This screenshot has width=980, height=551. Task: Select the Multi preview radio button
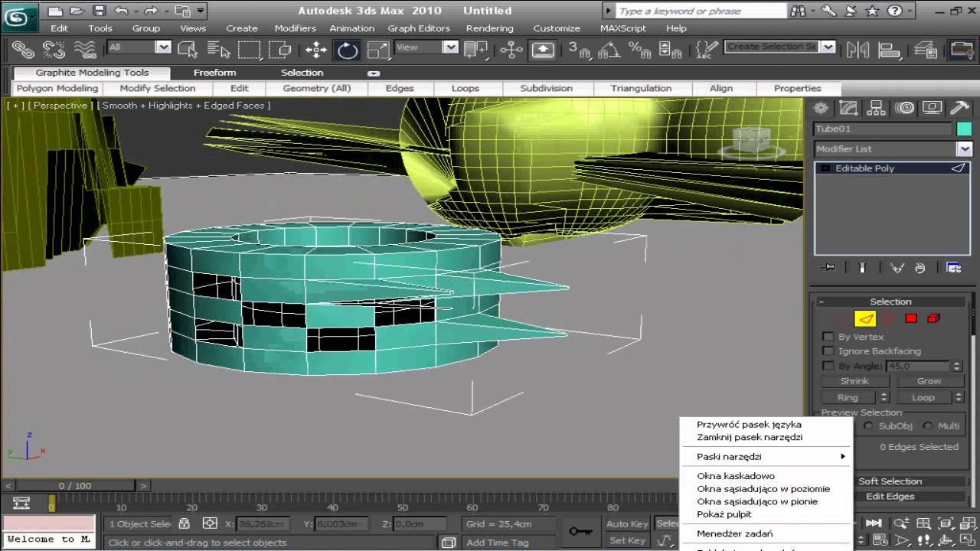[x=927, y=425]
